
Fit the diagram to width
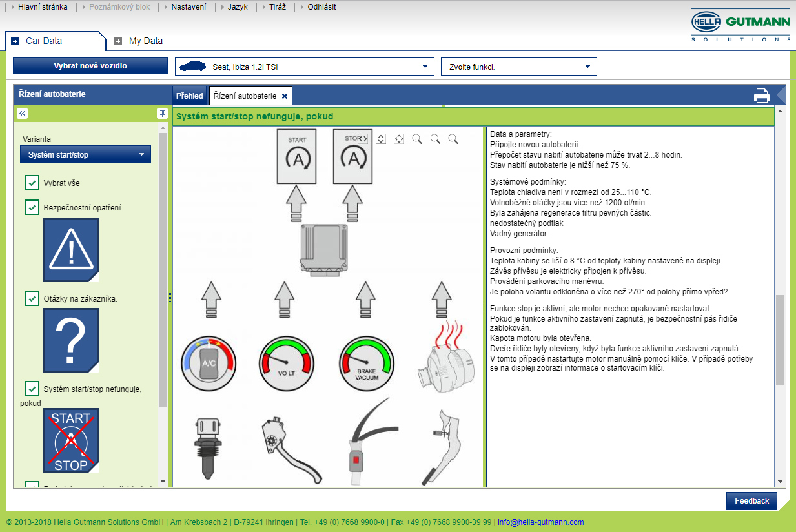[x=363, y=138]
